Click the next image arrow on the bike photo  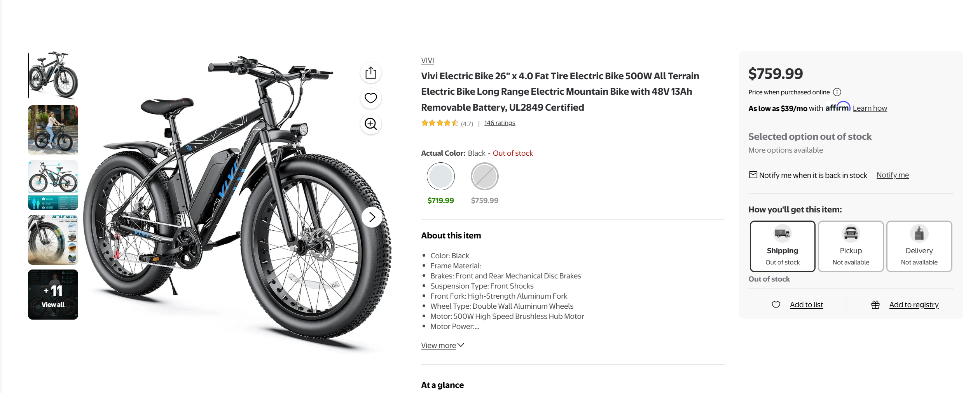[372, 217]
